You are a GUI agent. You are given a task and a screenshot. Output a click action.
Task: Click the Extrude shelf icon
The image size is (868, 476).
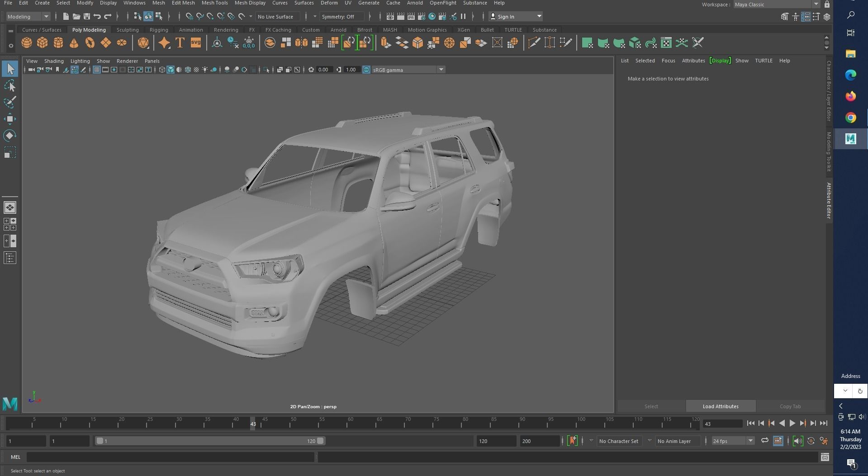point(386,43)
